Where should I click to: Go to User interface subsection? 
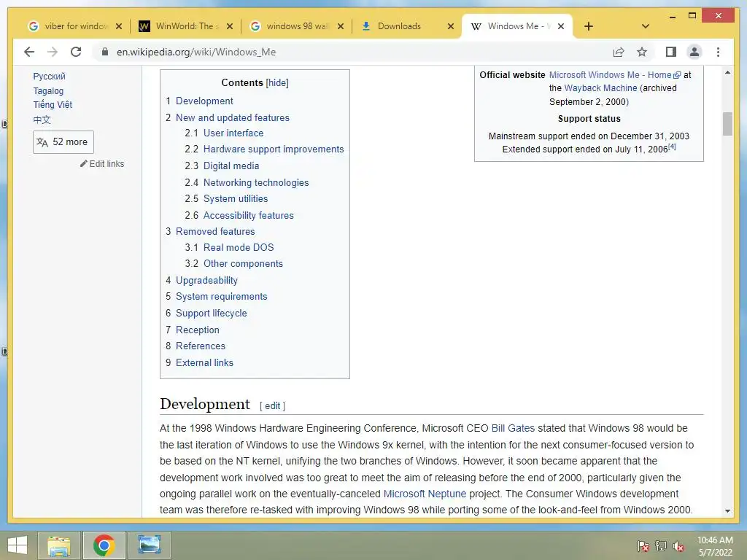pos(233,133)
